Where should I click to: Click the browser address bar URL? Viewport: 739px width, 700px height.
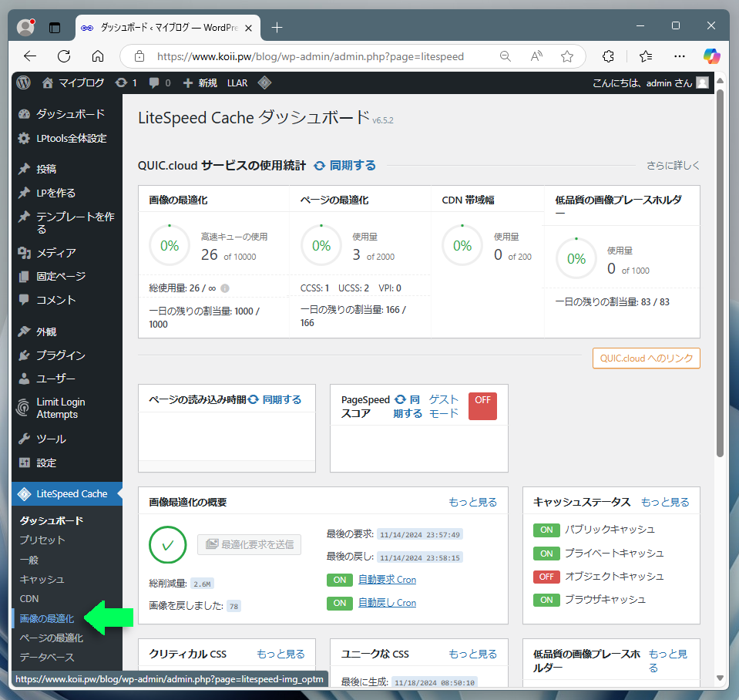click(311, 56)
